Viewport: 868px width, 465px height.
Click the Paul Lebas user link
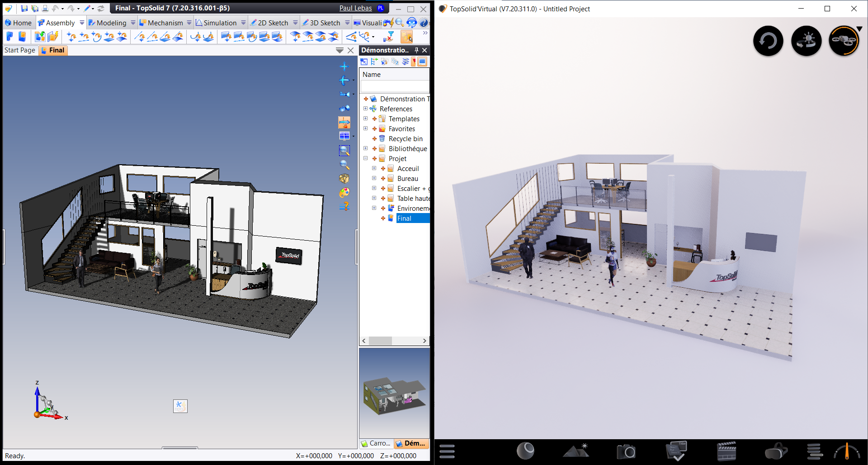click(x=355, y=8)
